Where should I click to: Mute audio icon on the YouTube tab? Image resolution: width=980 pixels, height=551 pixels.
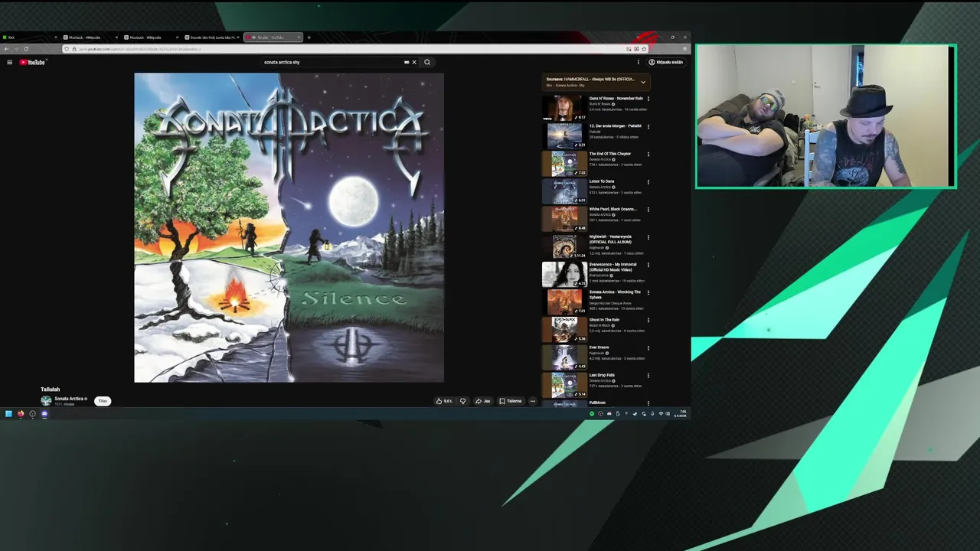pos(253,37)
